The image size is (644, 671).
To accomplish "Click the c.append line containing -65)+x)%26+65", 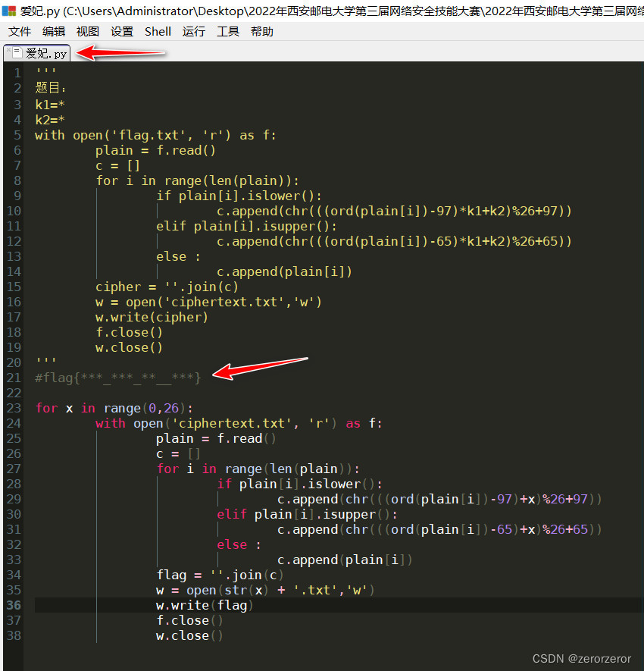I will (x=439, y=530).
